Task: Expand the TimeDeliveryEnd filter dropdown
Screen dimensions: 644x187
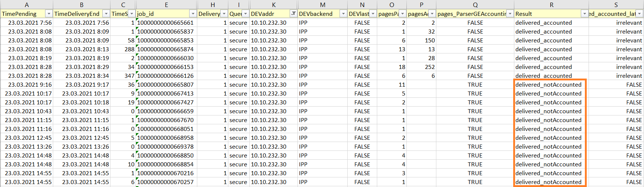Action: tap(106, 14)
